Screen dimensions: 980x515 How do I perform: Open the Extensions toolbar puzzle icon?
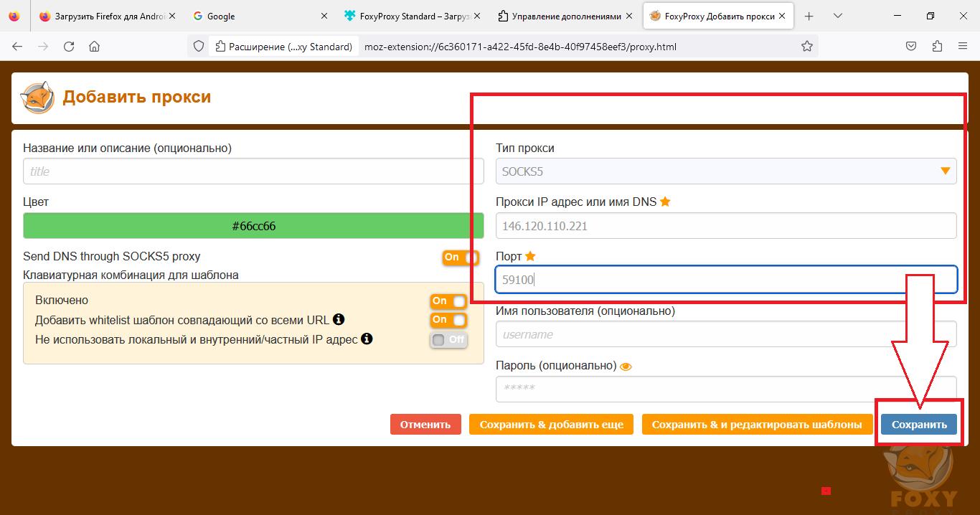tap(937, 47)
